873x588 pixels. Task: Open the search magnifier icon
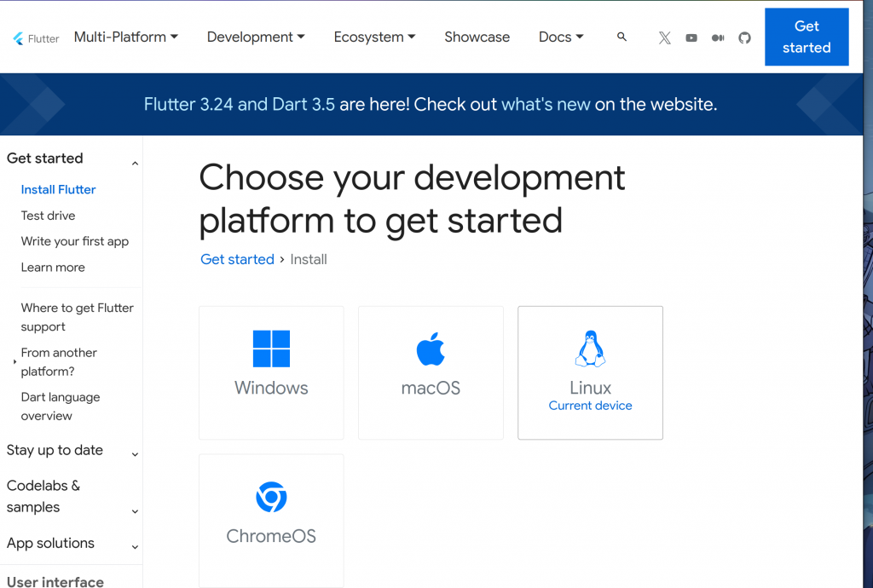click(x=622, y=37)
